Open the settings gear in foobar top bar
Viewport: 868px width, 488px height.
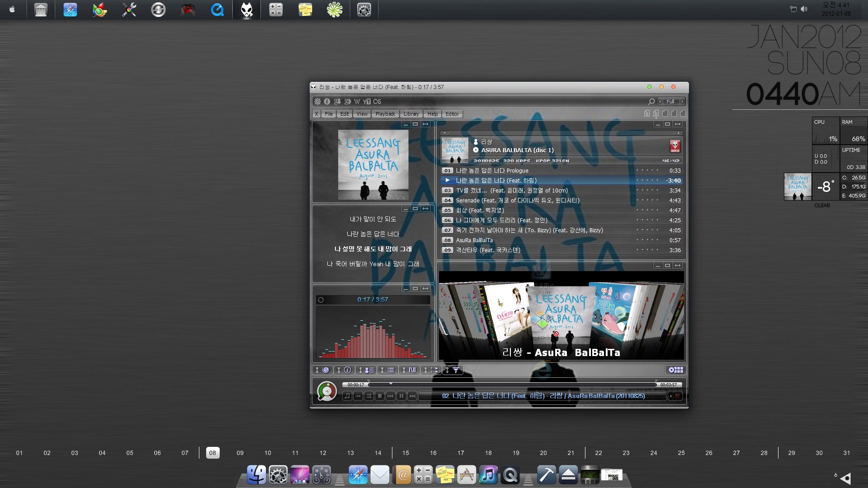tap(317, 102)
